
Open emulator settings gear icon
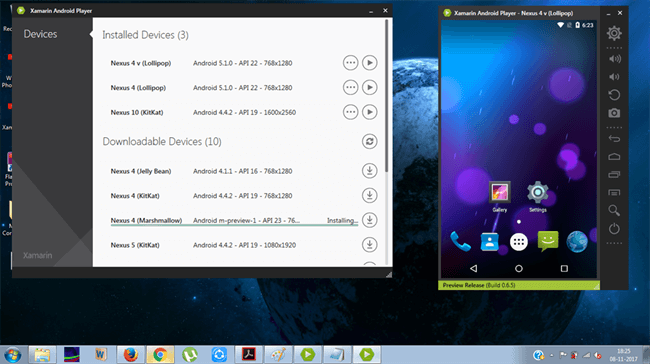[614, 33]
